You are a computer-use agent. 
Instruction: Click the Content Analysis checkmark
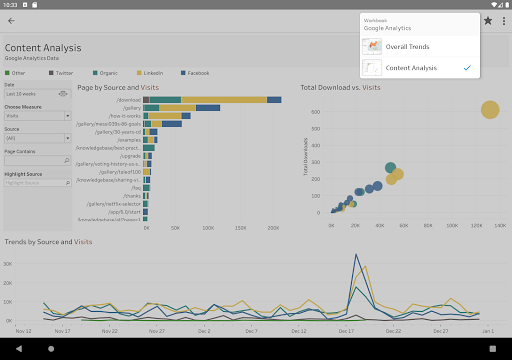pyautogui.click(x=467, y=68)
